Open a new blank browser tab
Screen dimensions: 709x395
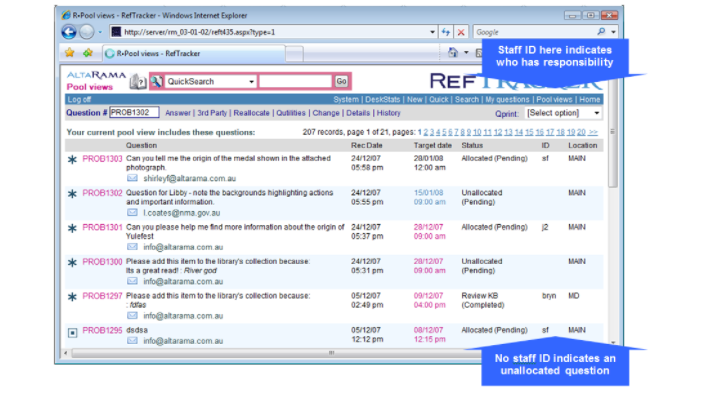coord(294,54)
